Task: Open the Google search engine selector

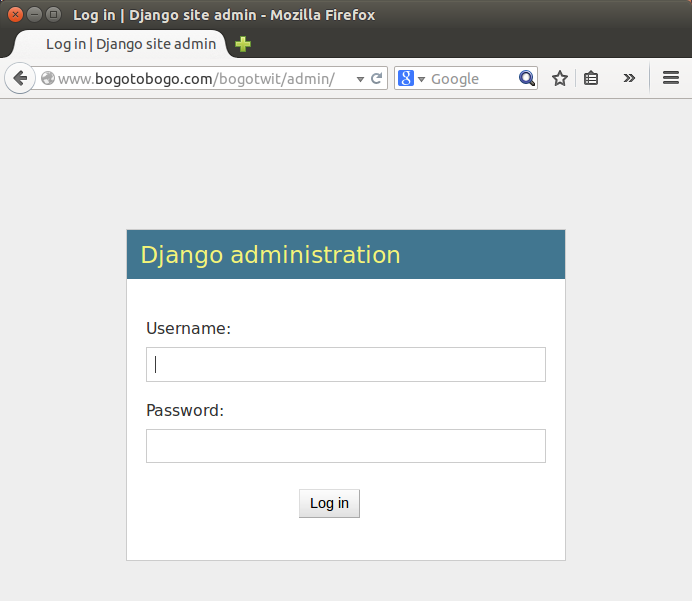Action: 411,79
